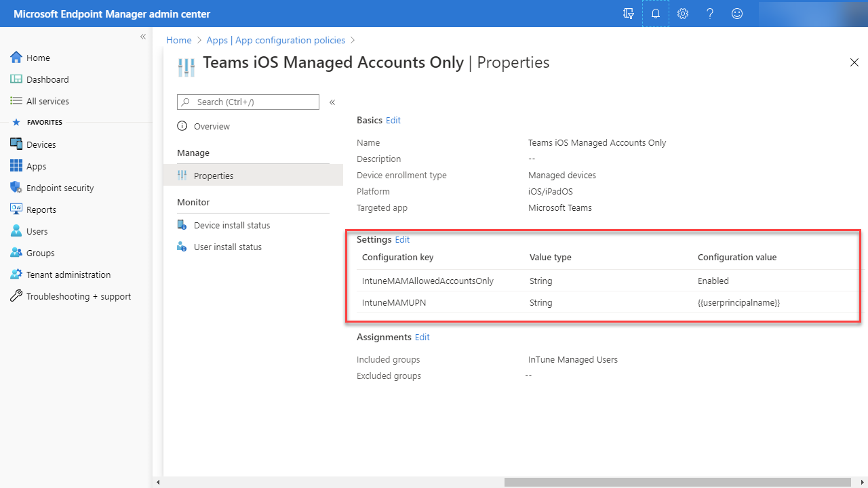Click the Tenant administration icon
868x488 pixels.
point(16,274)
